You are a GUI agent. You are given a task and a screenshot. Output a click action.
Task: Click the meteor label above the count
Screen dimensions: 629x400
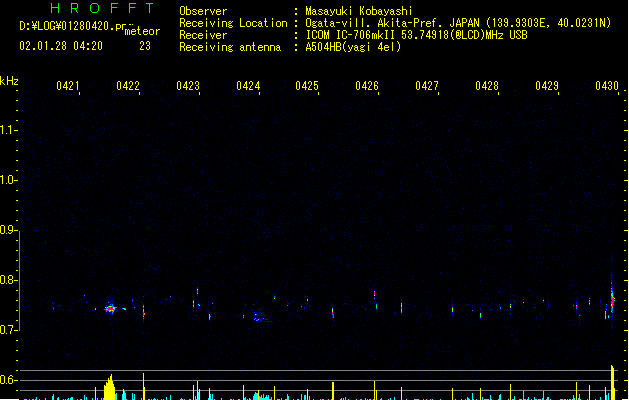tap(142, 31)
